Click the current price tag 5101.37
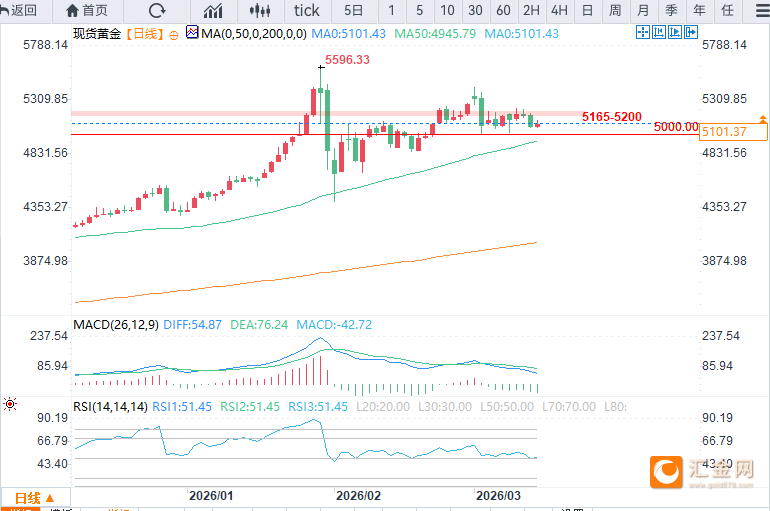This screenshot has height=511, width=770. (733, 132)
